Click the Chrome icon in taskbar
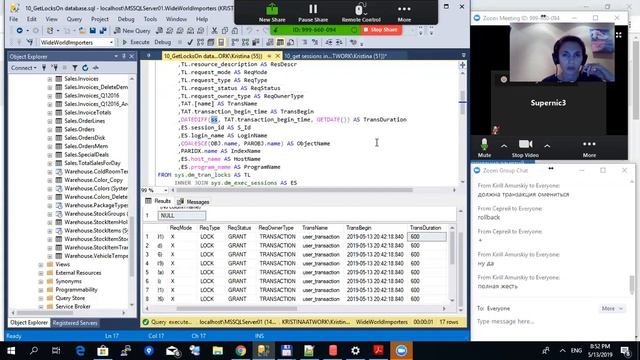The image size is (640, 360). point(240,351)
